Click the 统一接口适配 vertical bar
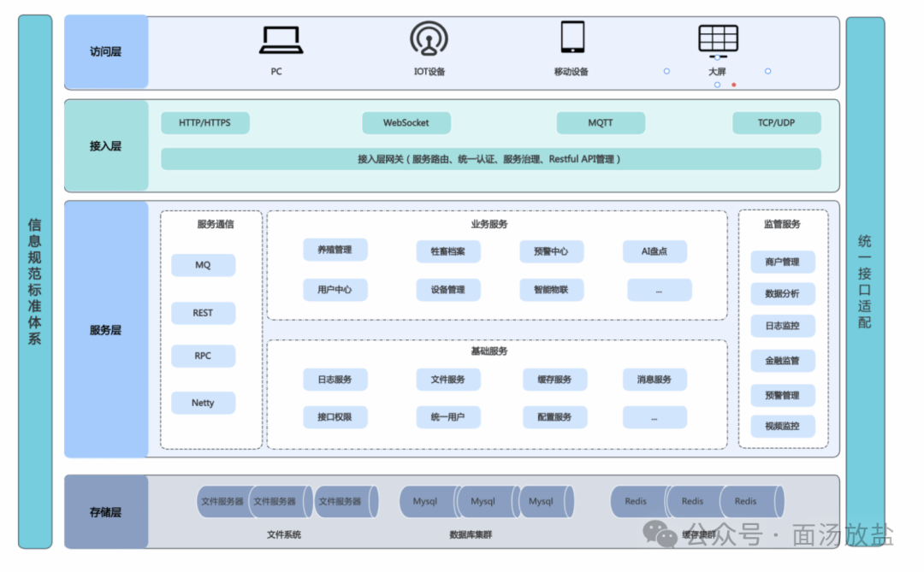This screenshot has height=572, width=924. pos(864,281)
